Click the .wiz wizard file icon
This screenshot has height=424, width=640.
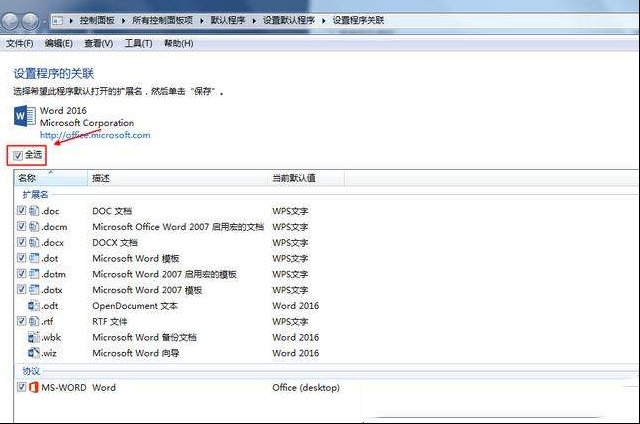click(34, 353)
